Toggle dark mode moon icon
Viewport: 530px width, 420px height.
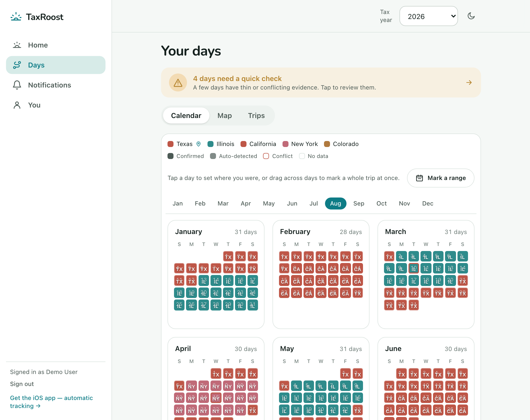(471, 16)
